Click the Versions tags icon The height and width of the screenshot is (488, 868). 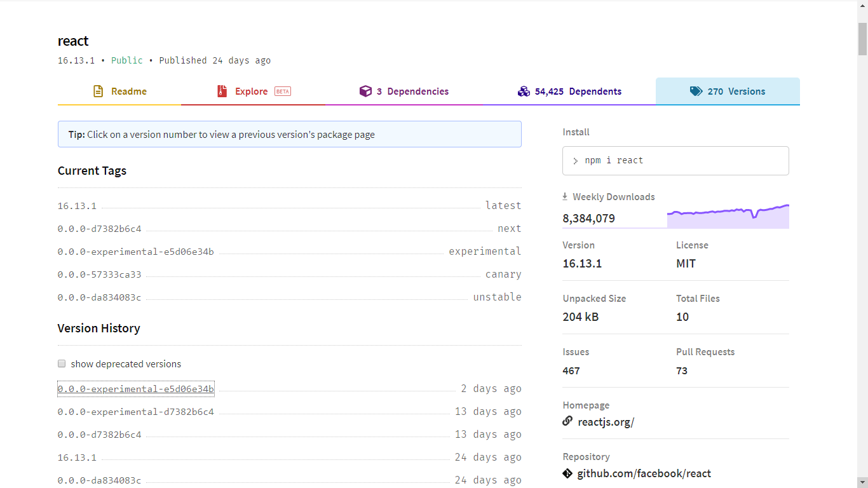click(696, 91)
